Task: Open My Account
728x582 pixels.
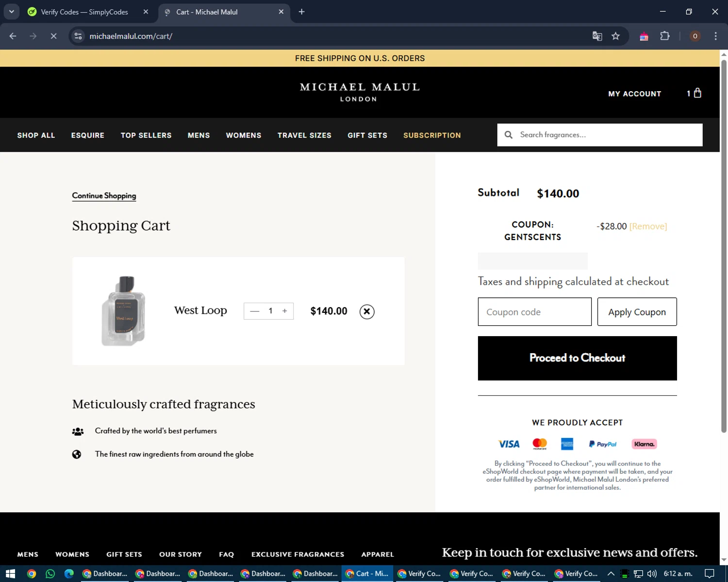Action: coord(634,94)
